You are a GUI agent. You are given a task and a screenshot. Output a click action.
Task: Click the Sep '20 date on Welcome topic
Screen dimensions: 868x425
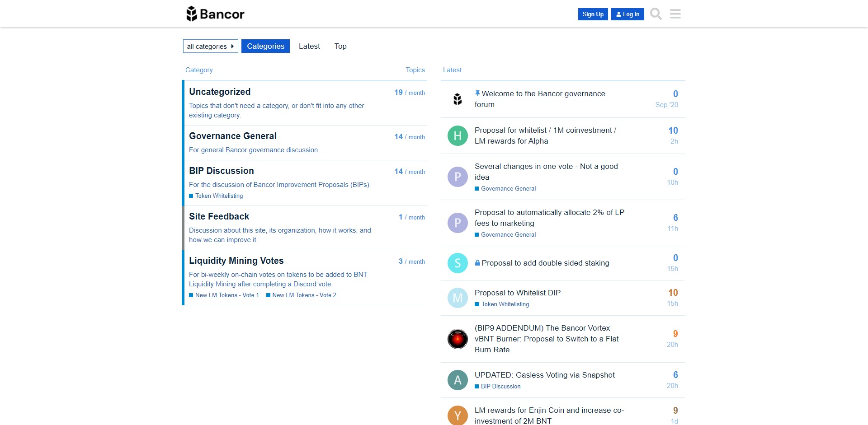click(667, 105)
